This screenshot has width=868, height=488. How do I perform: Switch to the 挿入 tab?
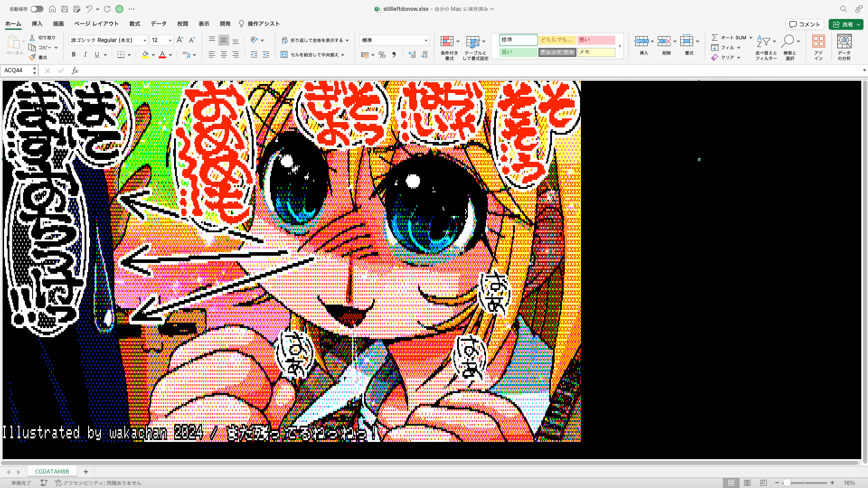point(37,24)
